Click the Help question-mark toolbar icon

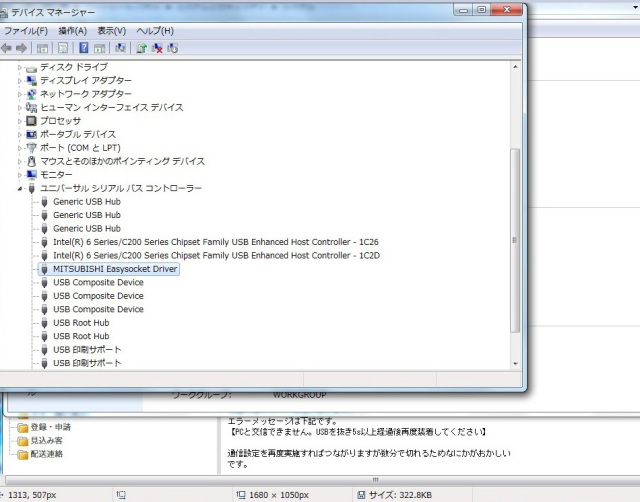point(84,48)
